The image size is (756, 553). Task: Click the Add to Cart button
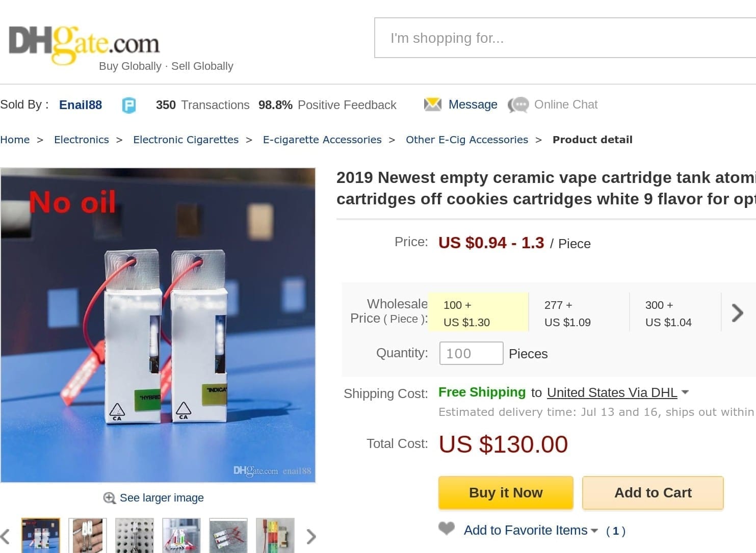point(653,492)
